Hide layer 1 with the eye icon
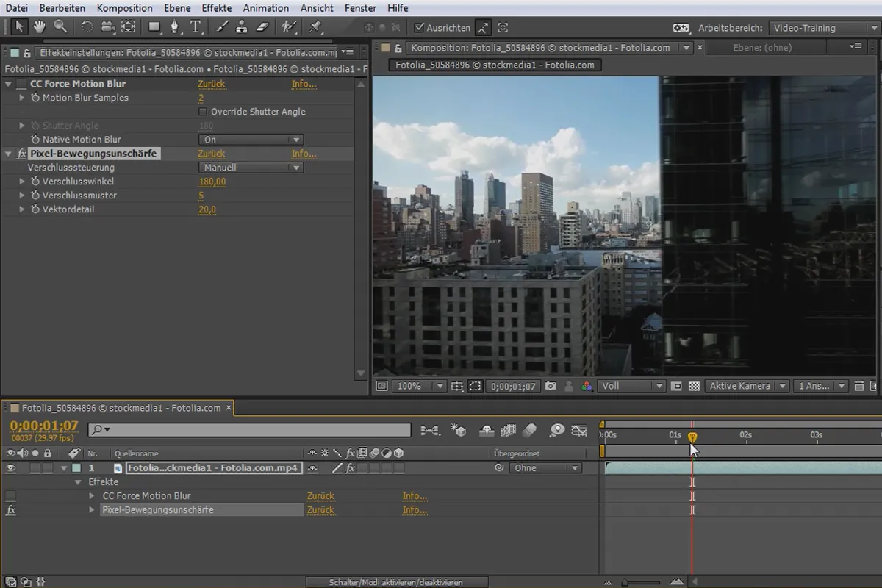Image resolution: width=882 pixels, height=588 pixels. click(x=10, y=468)
